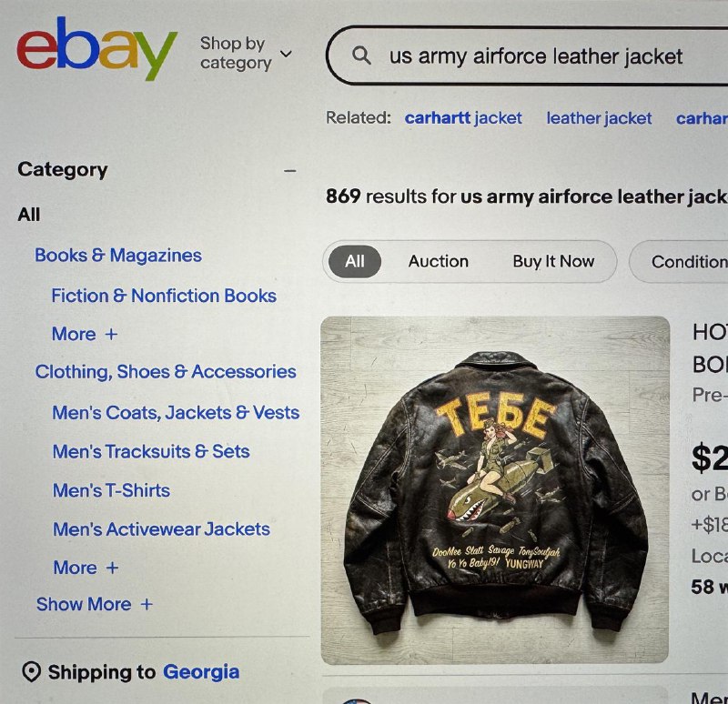Expand More under Clothing, Shoes & Accessories
This screenshot has height=704, width=728.
[x=86, y=568]
